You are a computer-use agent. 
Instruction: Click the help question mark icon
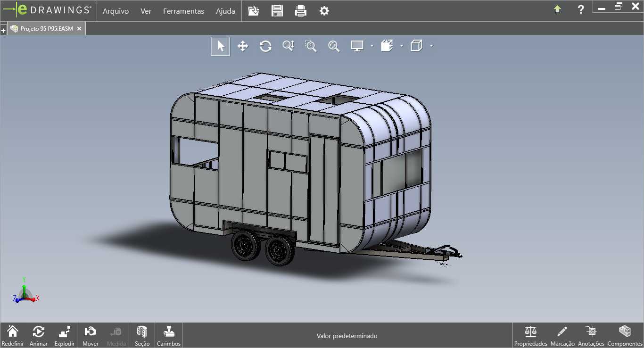coord(581,9)
